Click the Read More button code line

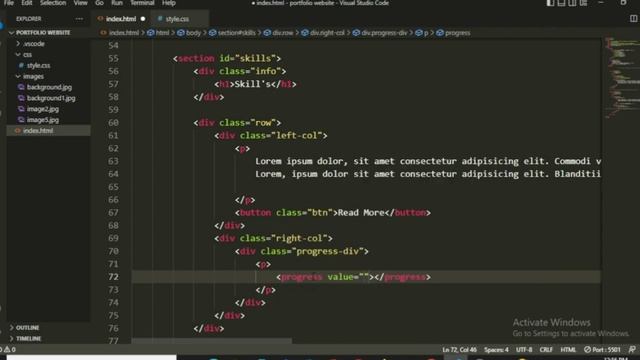click(333, 213)
